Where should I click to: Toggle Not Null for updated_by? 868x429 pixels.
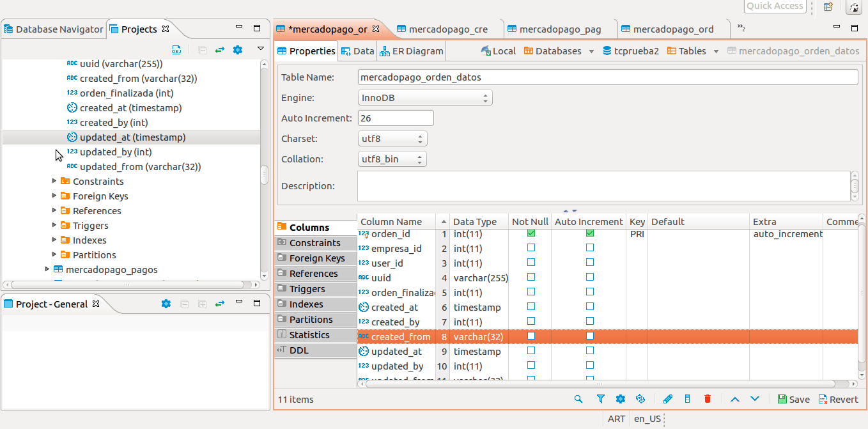tap(531, 365)
